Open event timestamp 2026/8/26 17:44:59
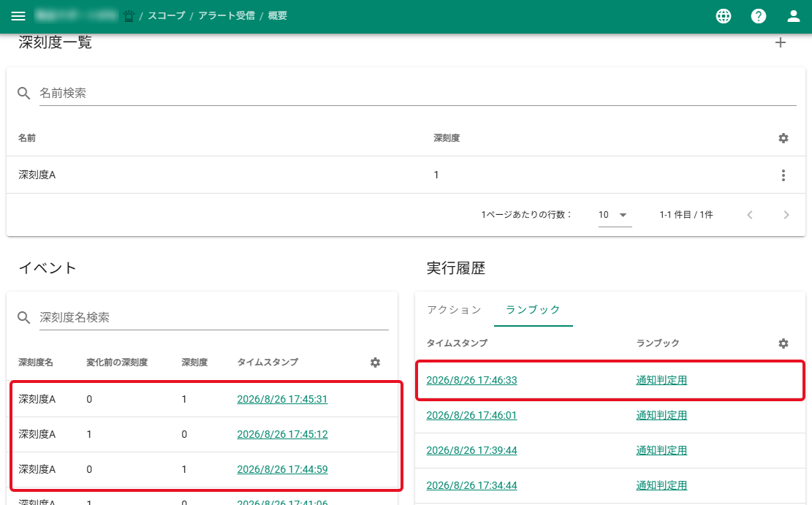 point(282,470)
